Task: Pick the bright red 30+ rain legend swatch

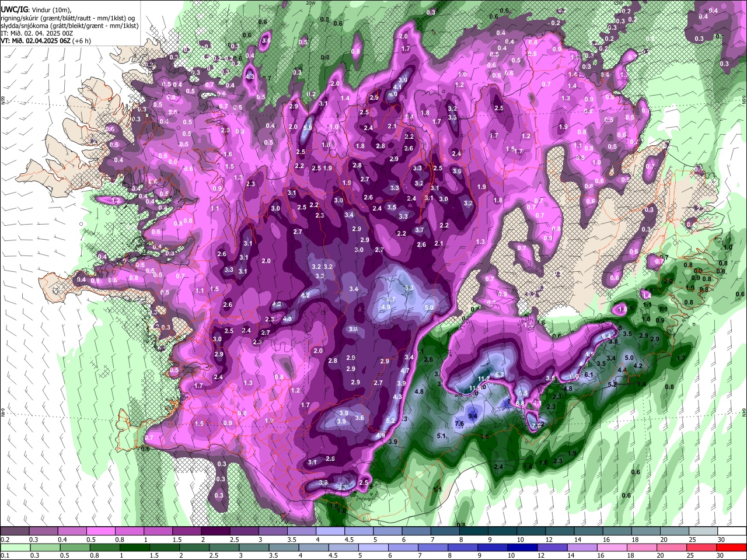Action: click(x=731, y=548)
